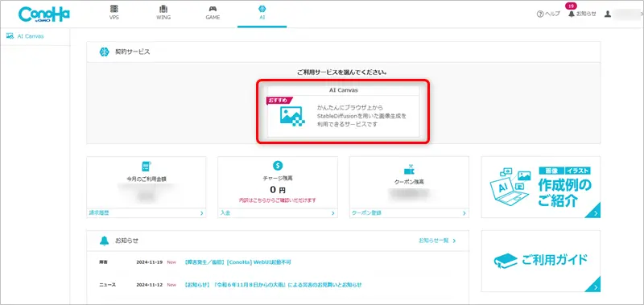
Task: Click the ご利用サービスを選んでください heading
Action: pyautogui.click(x=342, y=72)
